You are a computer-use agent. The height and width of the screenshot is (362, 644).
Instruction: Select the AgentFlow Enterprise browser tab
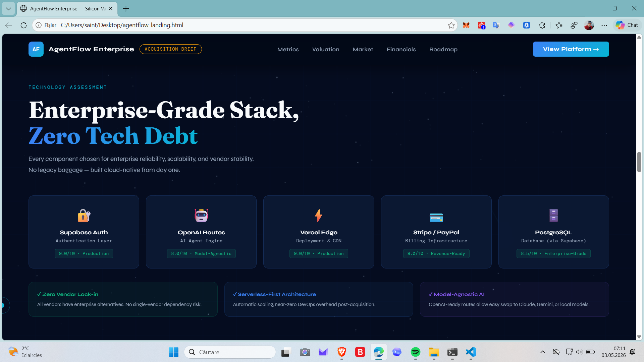click(x=67, y=9)
